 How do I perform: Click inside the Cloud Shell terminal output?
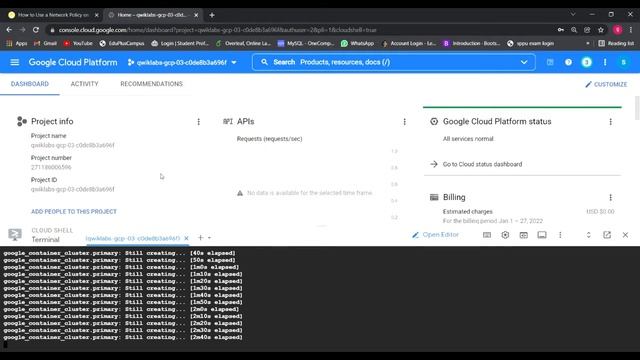[x=320, y=299]
